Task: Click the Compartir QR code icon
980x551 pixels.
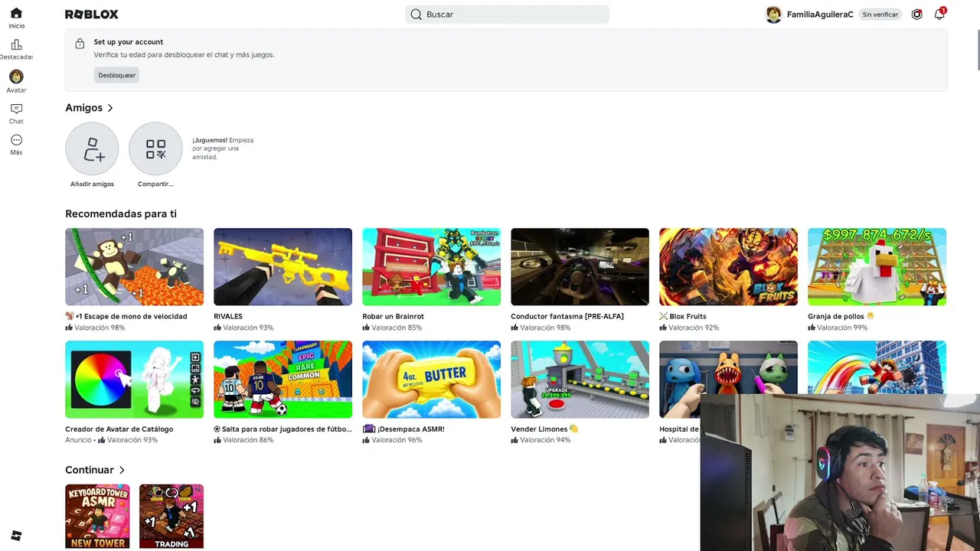Action: tap(155, 148)
